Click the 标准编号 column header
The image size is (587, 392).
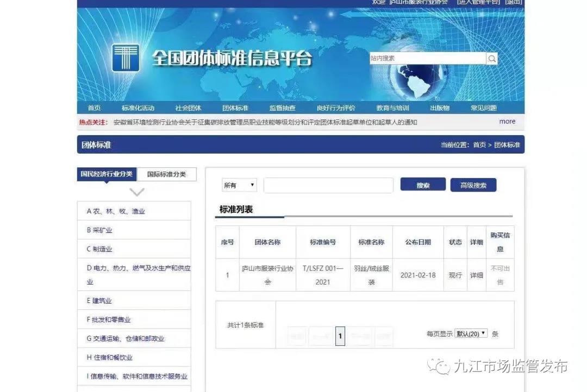323,242
